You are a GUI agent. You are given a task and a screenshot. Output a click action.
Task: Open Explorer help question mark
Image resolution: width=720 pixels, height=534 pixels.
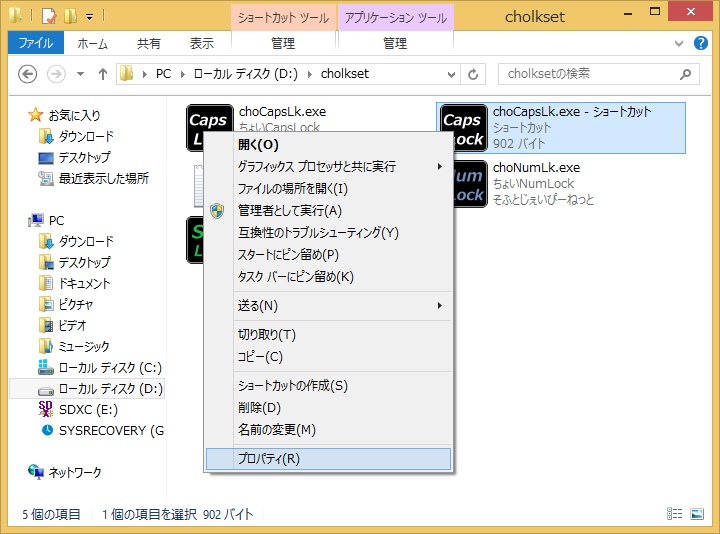click(x=701, y=43)
